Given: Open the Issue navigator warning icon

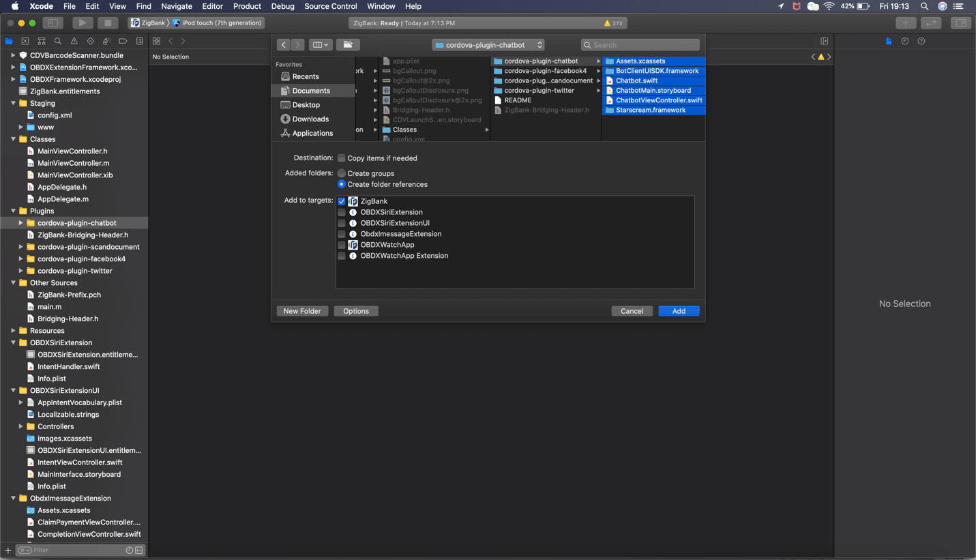Looking at the screenshot, I should click(74, 41).
